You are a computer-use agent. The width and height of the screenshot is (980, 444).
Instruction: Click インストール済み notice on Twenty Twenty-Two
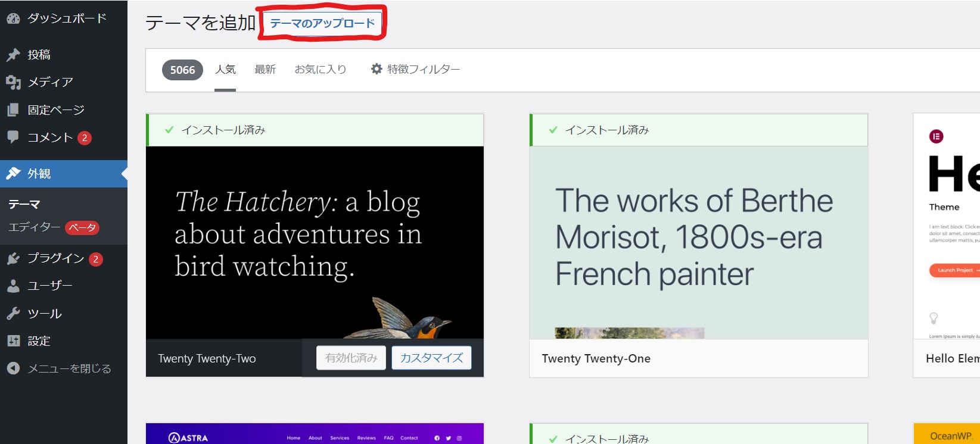(x=315, y=130)
